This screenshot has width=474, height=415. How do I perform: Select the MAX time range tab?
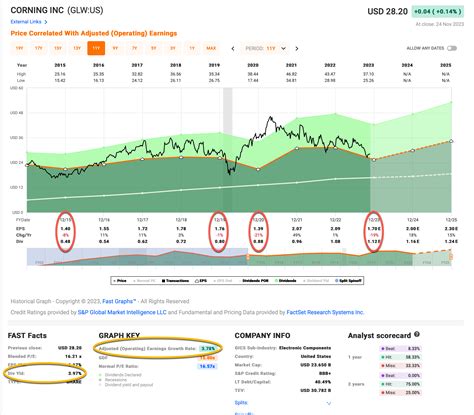[211, 48]
